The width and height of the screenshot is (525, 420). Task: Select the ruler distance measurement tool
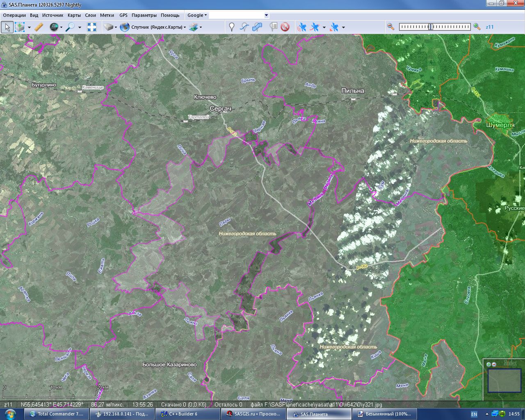pyautogui.click(x=39, y=27)
